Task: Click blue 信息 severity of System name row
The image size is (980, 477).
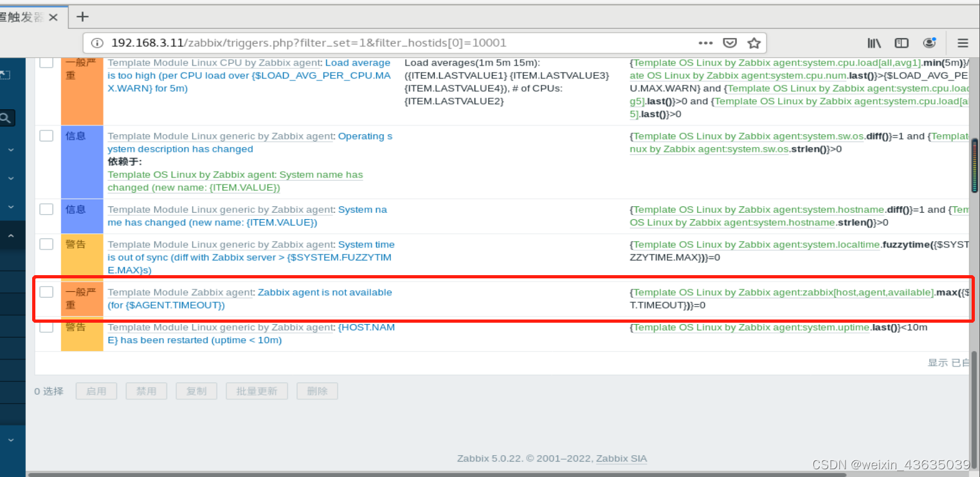Action: click(82, 216)
